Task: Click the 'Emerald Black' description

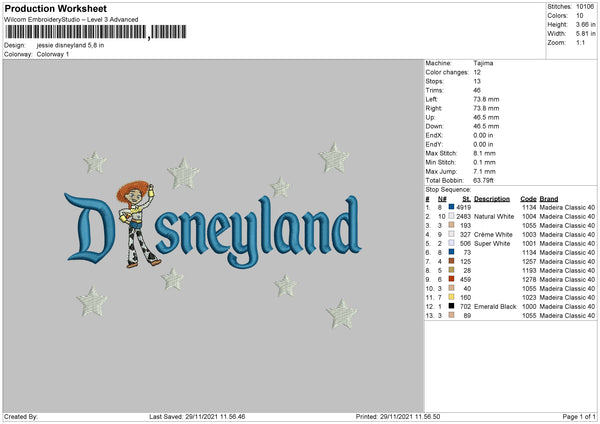Action: [x=495, y=307]
